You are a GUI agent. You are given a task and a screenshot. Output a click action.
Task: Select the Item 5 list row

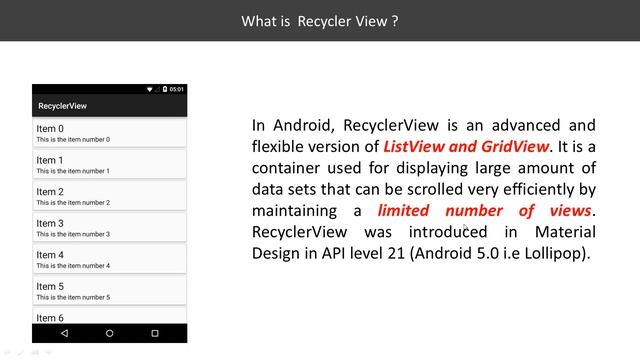point(109,290)
